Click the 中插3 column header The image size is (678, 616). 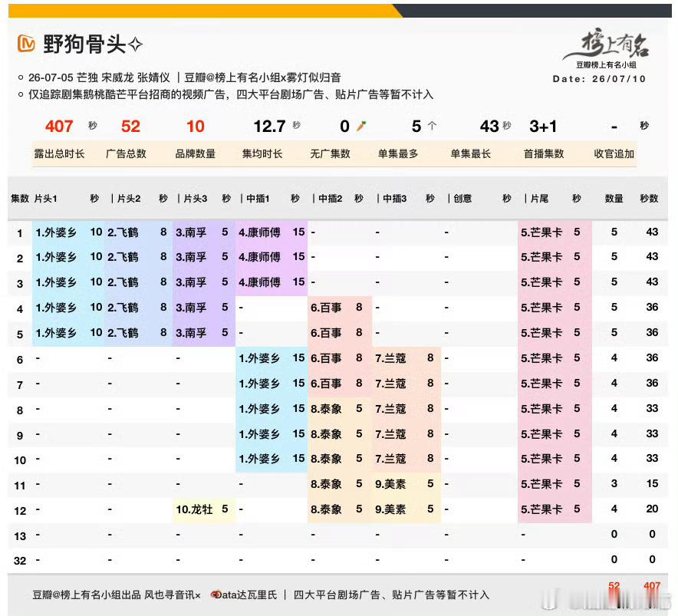(x=395, y=199)
